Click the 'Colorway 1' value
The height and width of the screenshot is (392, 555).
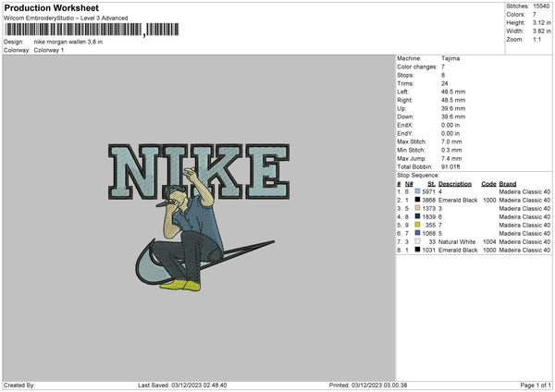pos(49,50)
